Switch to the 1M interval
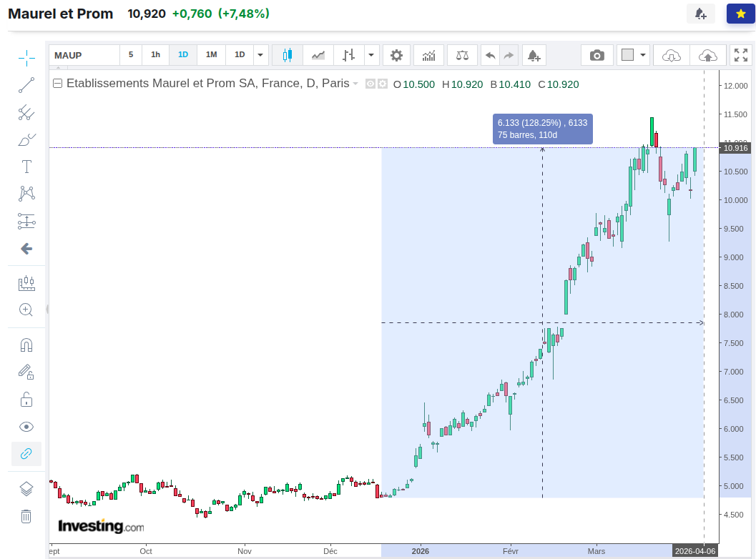This screenshot has height=559, width=756. (x=211, y=55)
